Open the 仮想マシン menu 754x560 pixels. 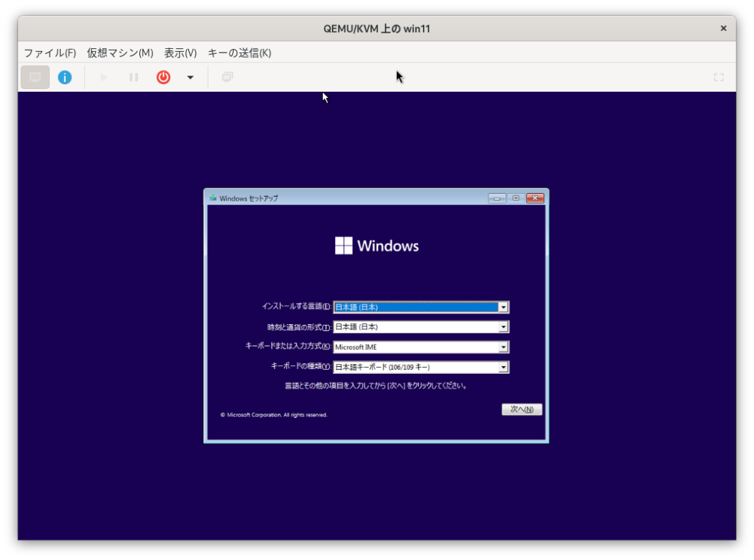coord(119,52)
